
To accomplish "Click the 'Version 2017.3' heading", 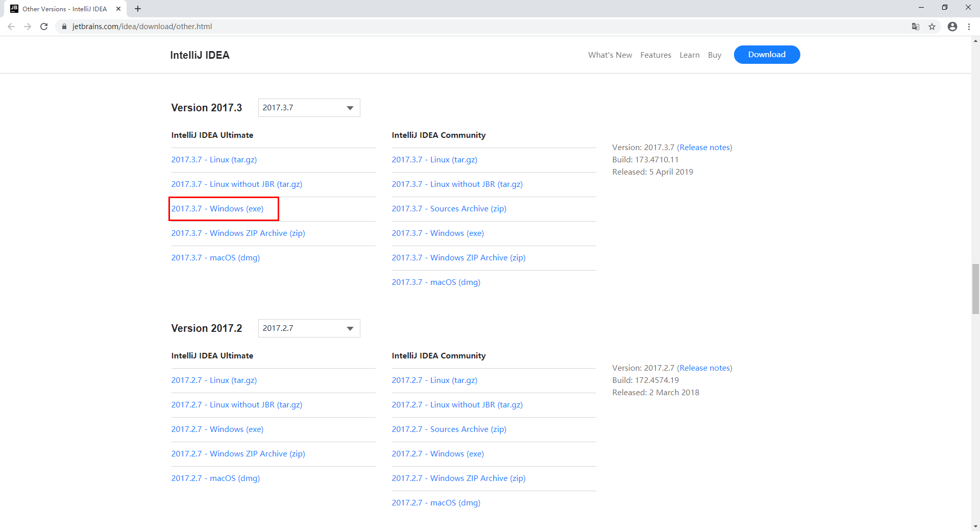I will (x=207, y=108).
